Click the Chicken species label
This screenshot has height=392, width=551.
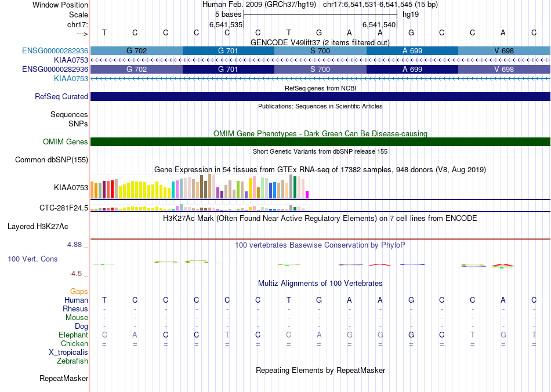pyautogui.click(x=74, y=343)
